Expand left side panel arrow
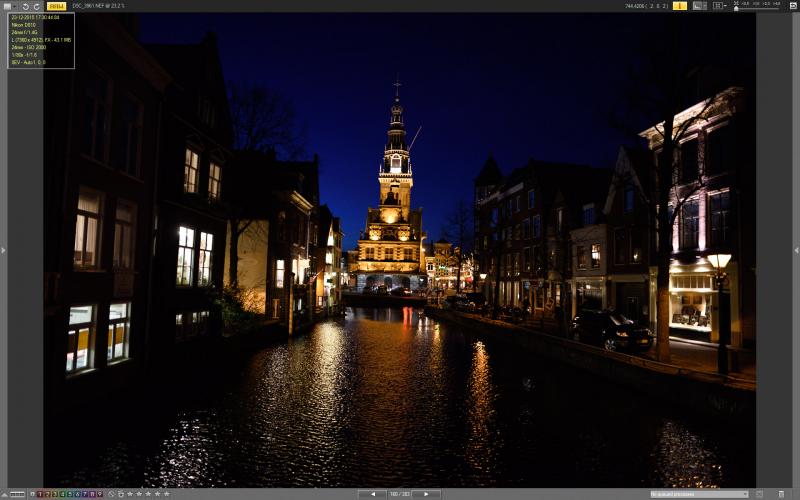This screenshot has height=500, width=800. click(x=3, y=250)
